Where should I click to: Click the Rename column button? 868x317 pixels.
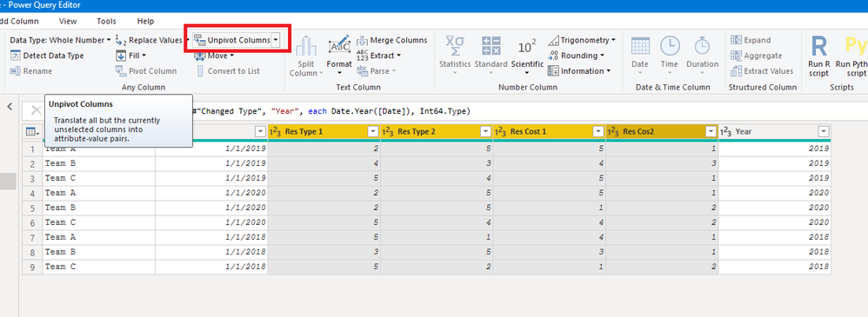click(x=30, y=71)
